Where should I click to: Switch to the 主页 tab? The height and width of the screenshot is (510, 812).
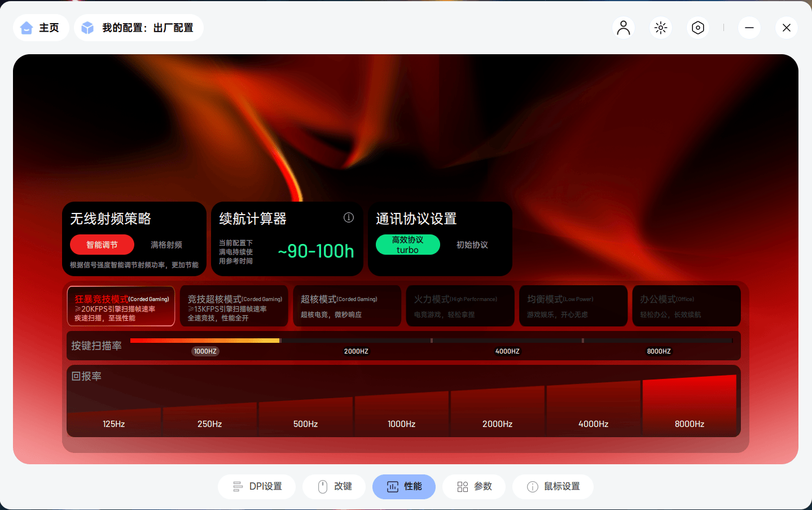[41, 27]
